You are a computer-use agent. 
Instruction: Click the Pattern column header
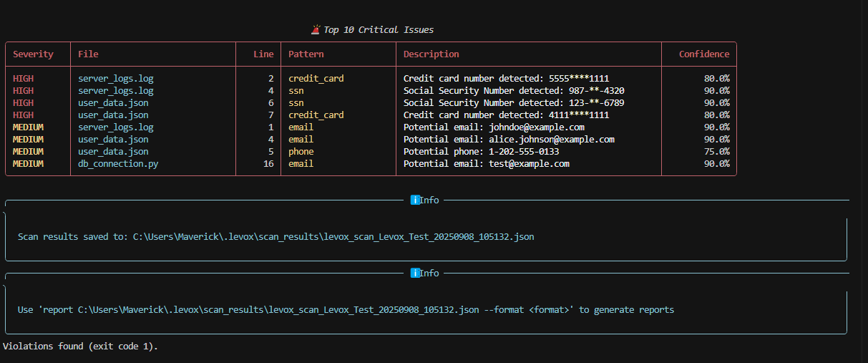306,54
